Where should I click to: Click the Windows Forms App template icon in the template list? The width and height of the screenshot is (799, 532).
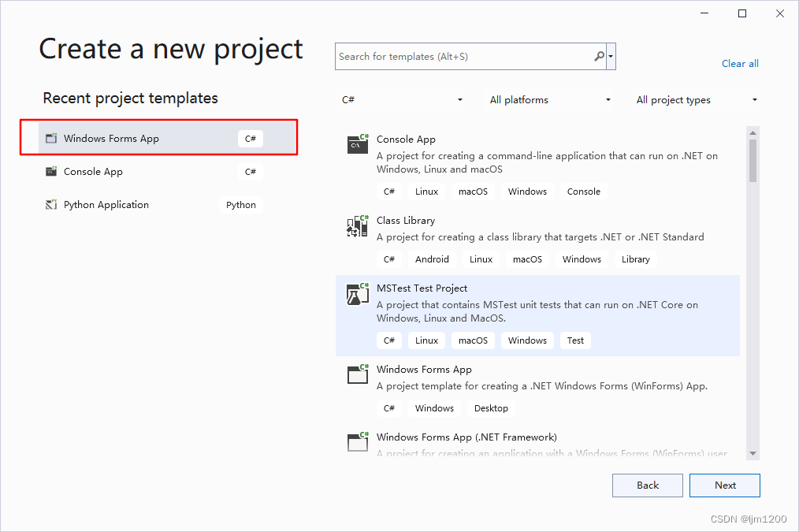pos(358,374)
